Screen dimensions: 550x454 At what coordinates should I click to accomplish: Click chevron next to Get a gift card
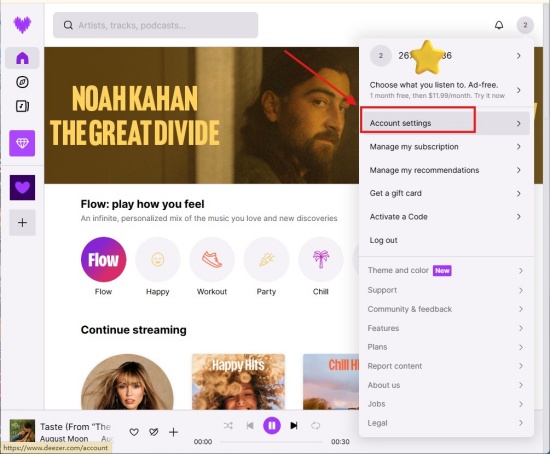[518, 193]
